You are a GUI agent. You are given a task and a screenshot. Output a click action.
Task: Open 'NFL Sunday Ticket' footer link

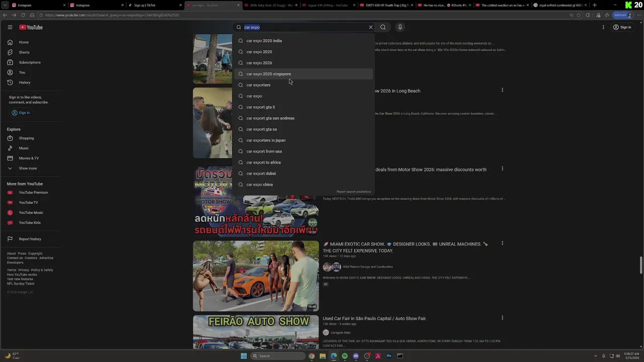click(x=21, y=284)
